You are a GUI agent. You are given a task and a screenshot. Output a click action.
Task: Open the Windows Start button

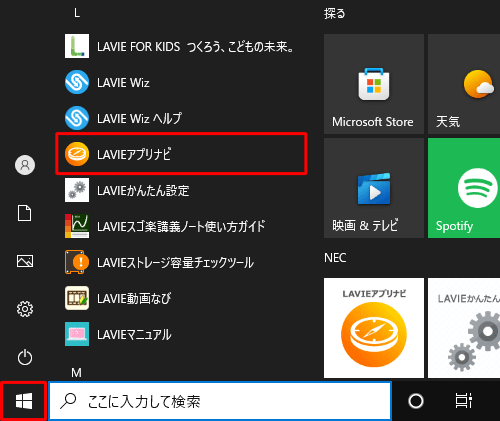24,401
